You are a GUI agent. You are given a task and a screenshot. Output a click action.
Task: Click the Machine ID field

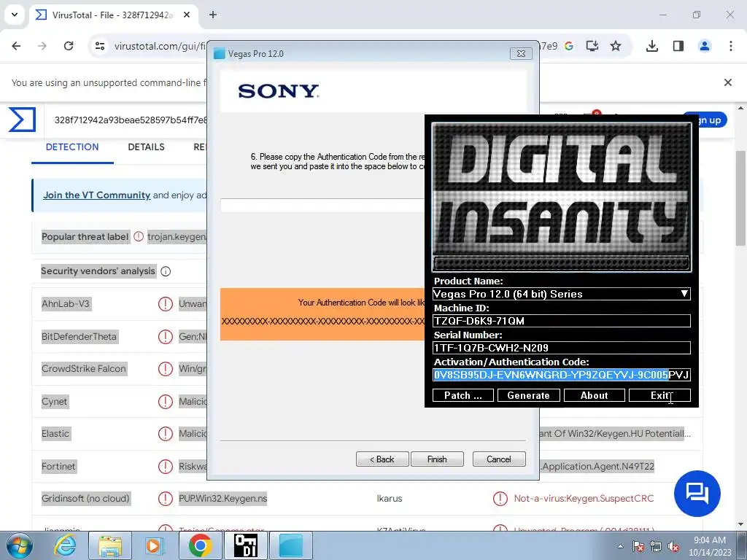(x=562, y=321)
